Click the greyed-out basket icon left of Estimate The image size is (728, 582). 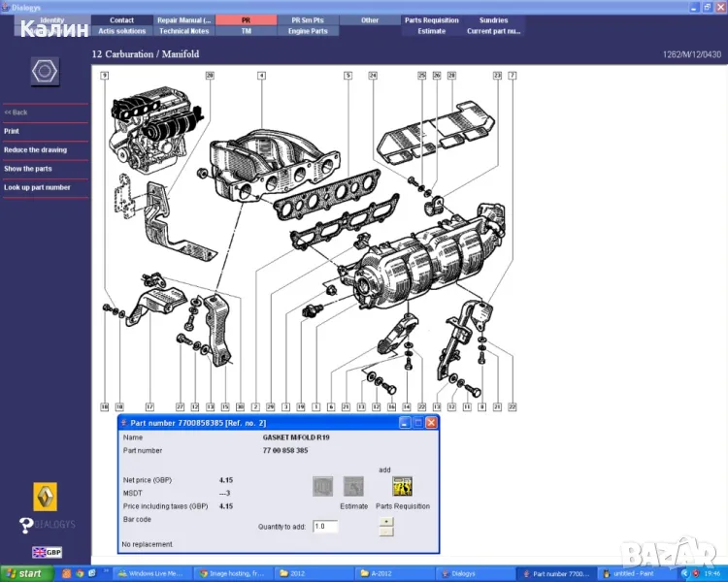coord(323,486)
